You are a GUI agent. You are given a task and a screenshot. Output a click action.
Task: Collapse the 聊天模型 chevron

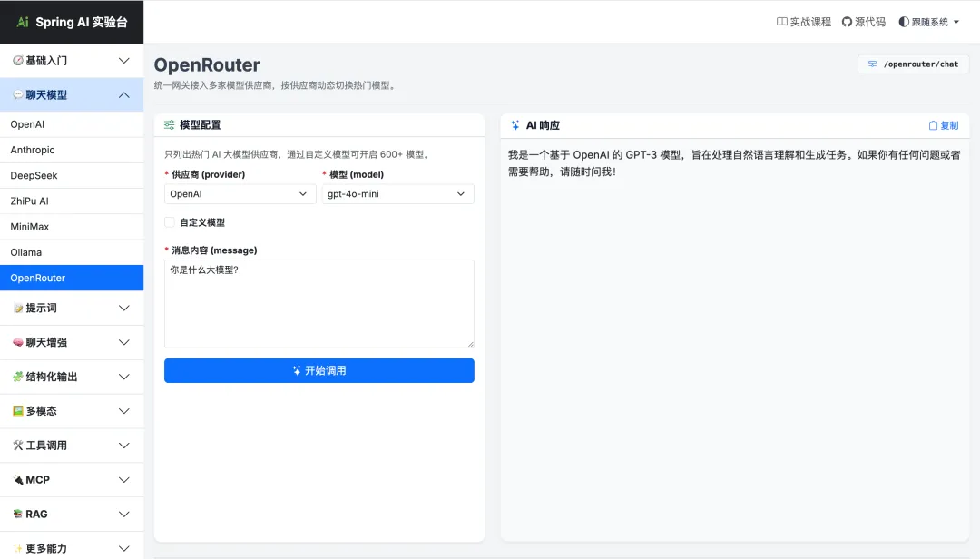click(123, 95)
